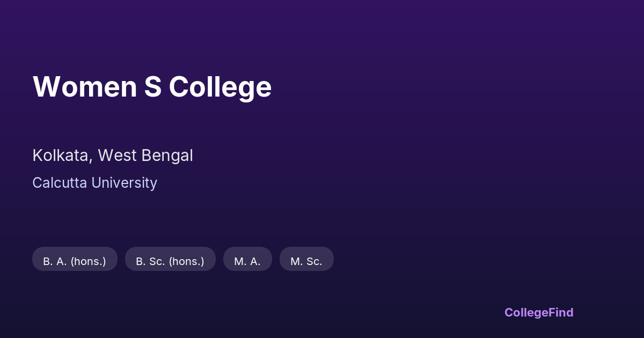Click the word "College" in the title

tap(220, 87)
